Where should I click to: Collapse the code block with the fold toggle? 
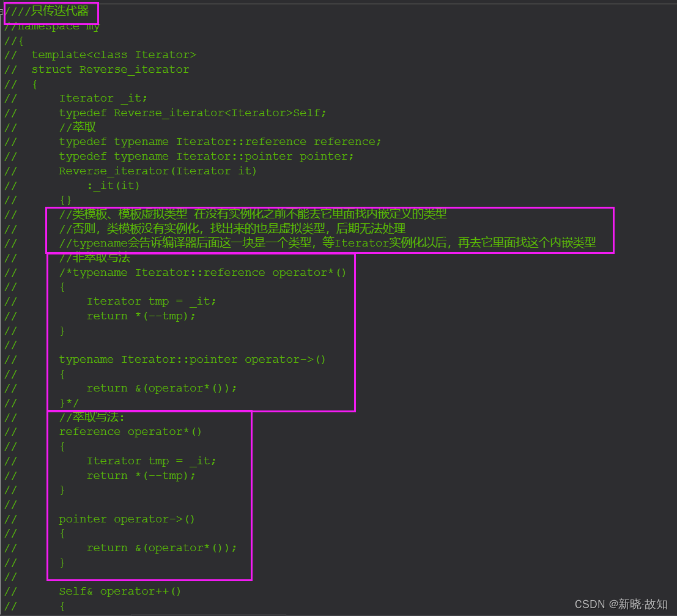point(2,11)
